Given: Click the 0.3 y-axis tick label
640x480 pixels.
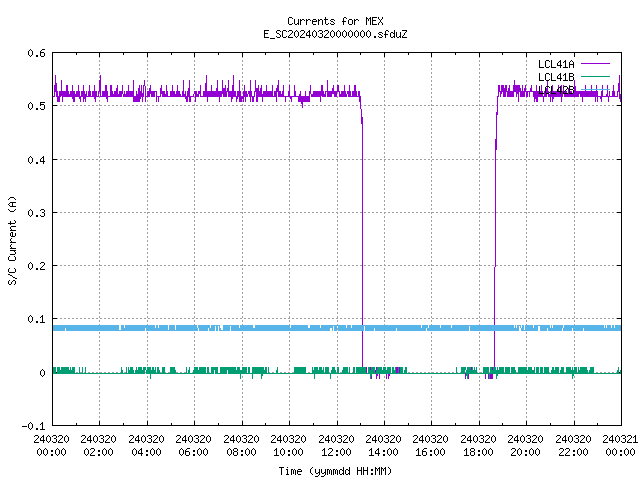Looking at the screenshot, I should pyautogui.click(x=37, y=213).
